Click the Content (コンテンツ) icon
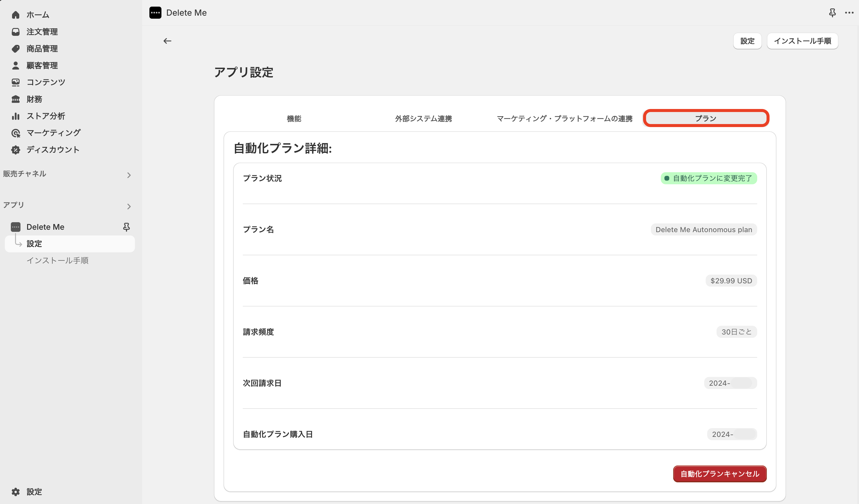The width and height of the screenshot is (859, 504). (16, 82)
